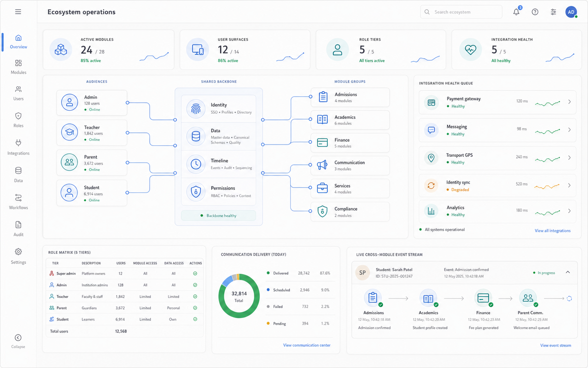Click the Analytics bar chart icon
The width and height of the screenshot is (588, 368).
(x=431, y=211)
